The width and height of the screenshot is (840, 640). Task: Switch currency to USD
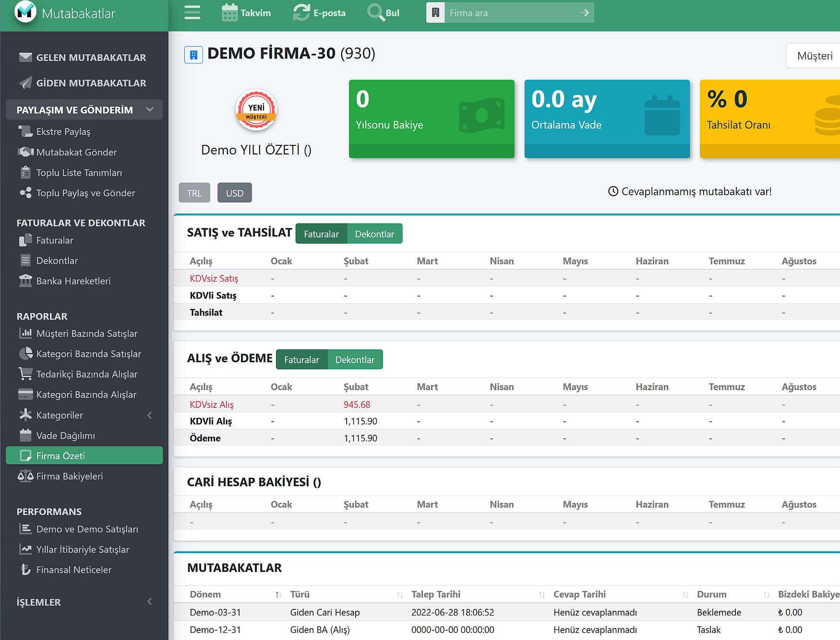(x=235, y=193)
